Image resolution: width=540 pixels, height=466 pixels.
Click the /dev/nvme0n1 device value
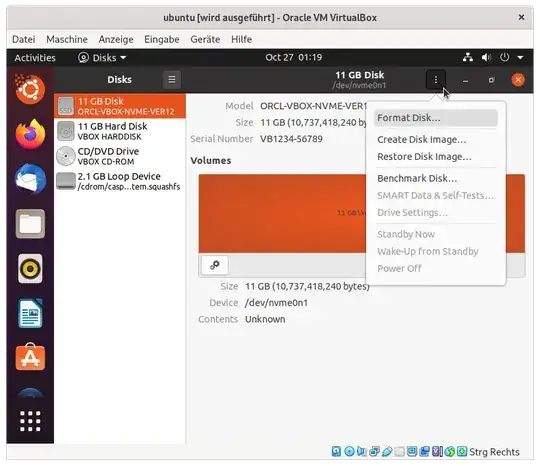276,303
